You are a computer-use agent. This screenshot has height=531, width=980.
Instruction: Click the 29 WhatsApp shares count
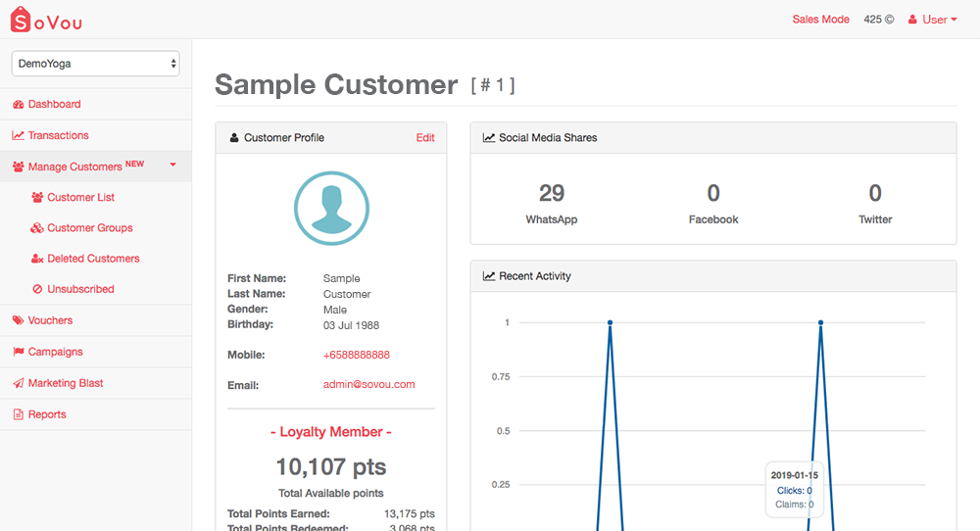tap(552, 193)
